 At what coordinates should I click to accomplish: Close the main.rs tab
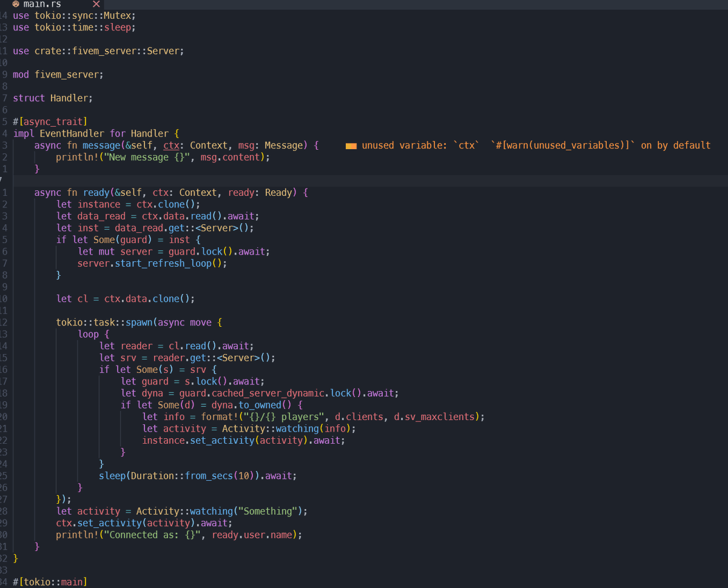click(96, 4)
